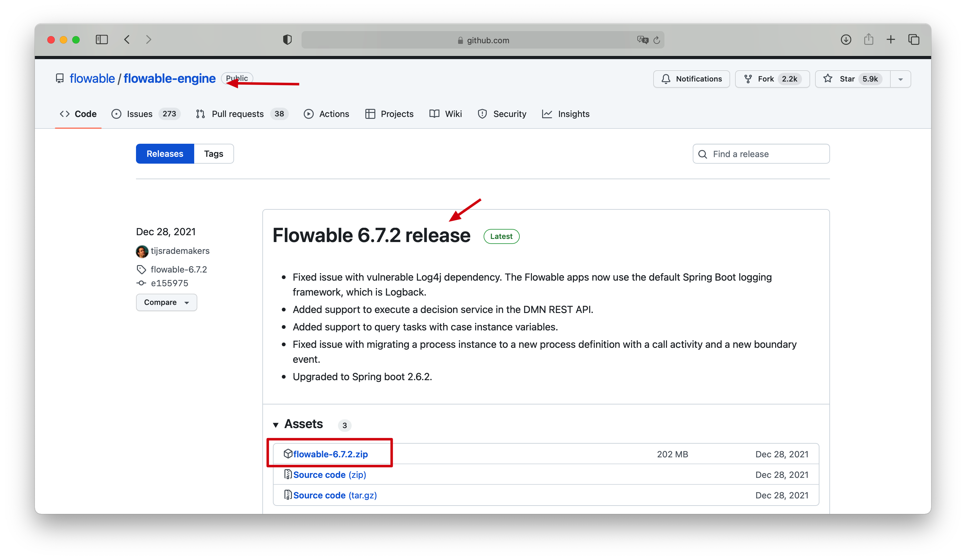Open the tijsrademakers profile link

(x=180, y=251)
